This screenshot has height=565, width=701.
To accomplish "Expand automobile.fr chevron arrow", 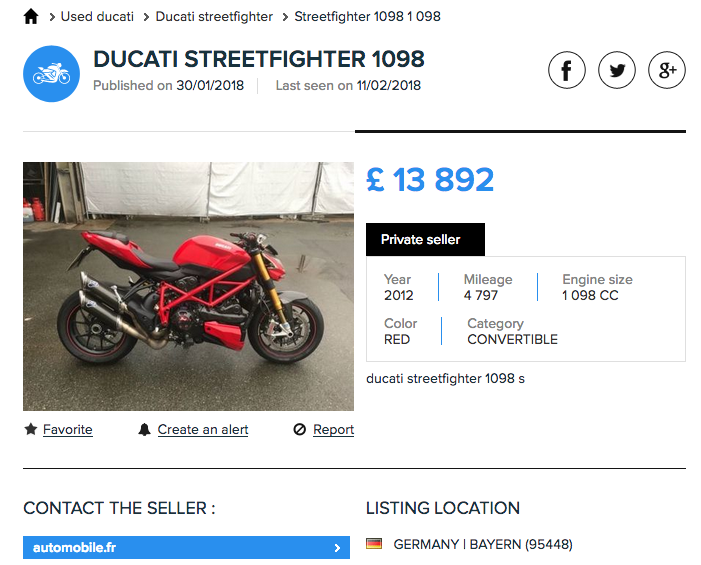I will click(x=337, y=548).
